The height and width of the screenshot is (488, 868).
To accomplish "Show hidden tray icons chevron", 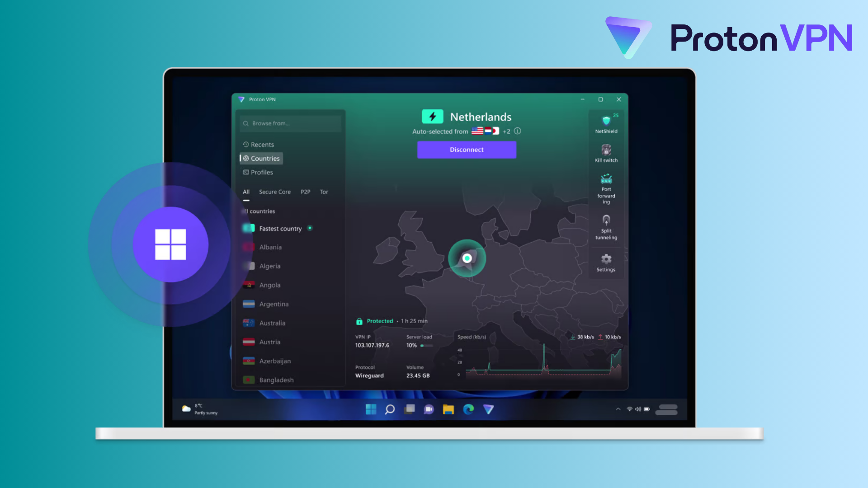I will [x=618, y=409].
